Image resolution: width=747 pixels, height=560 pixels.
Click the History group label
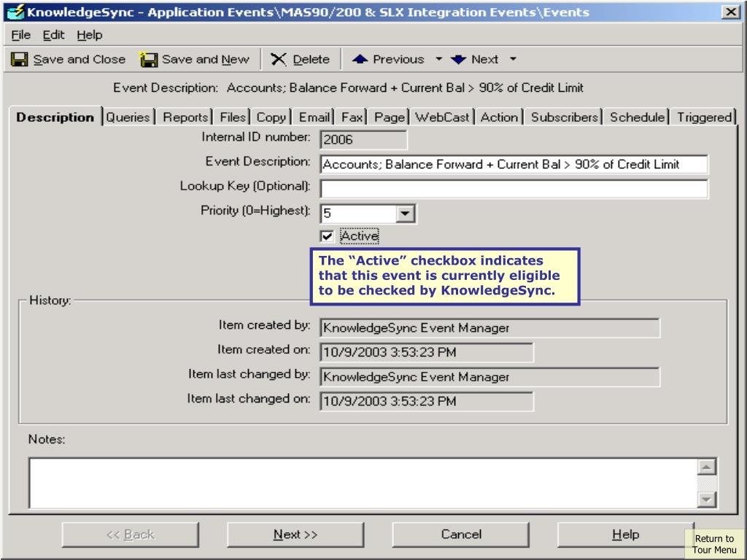pyautogui.click(x=50, y=300)
